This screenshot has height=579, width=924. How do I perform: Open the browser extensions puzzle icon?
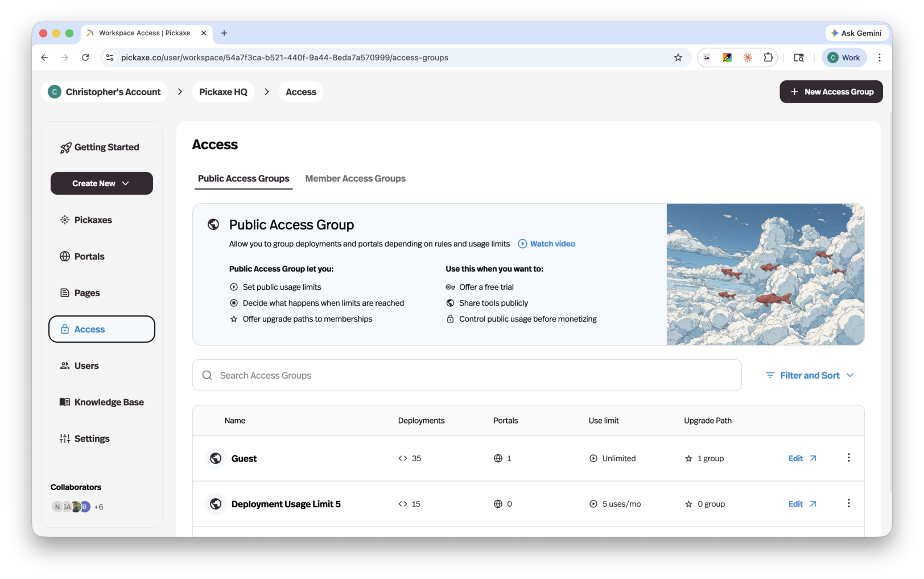click(x=768, y=58)
